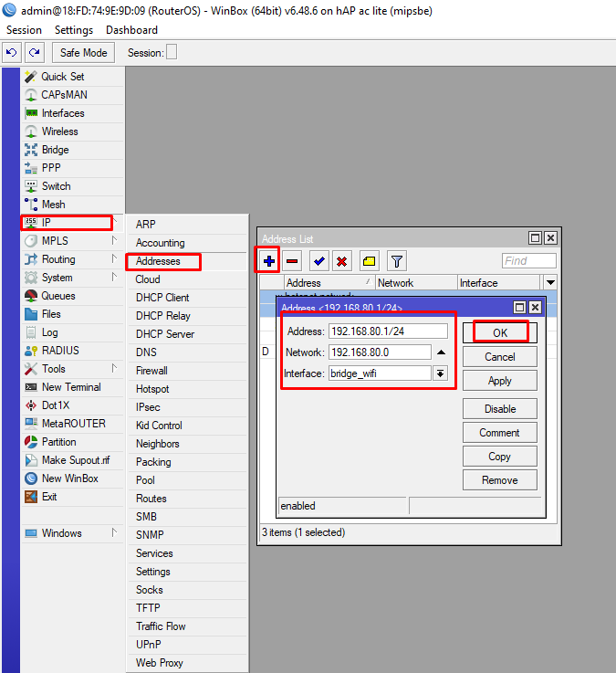Click the Redo arrow icon in toolbar
The width and height of the screenshot is (616, 673).
[x=35, y=53]
